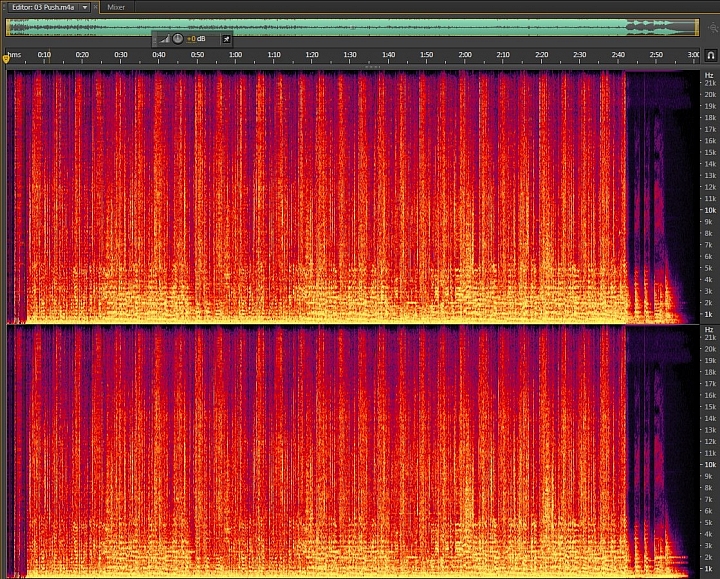
Task: Click the right edge handle of overview navigator
Action: pyautogui.click(x=698, y=27)
